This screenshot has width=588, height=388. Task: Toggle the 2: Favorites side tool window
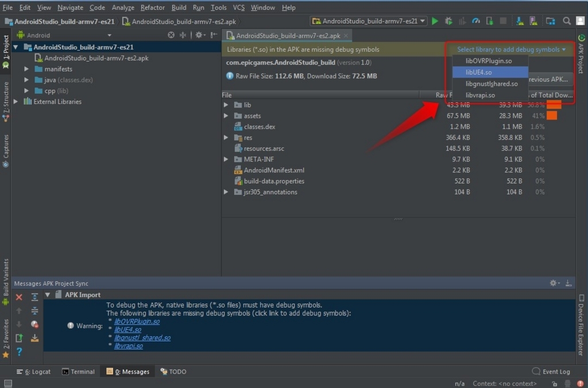6,339
